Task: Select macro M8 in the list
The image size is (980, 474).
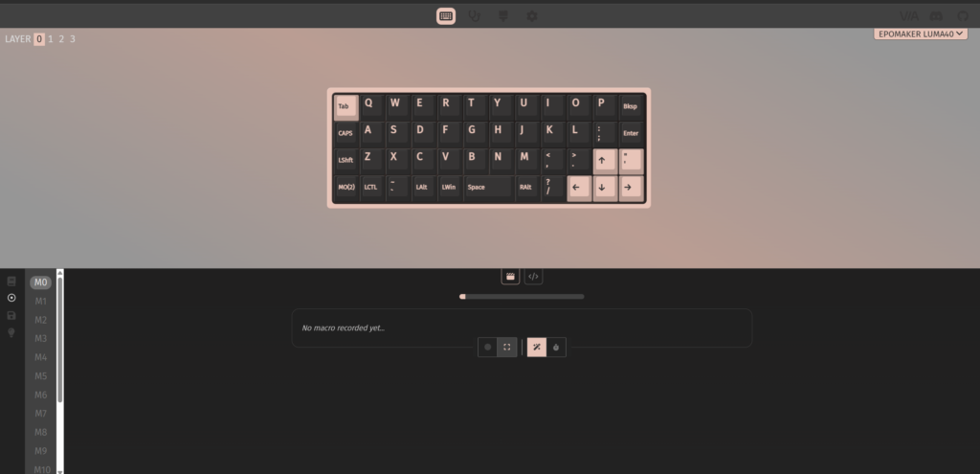Action: tap(40, 432)
